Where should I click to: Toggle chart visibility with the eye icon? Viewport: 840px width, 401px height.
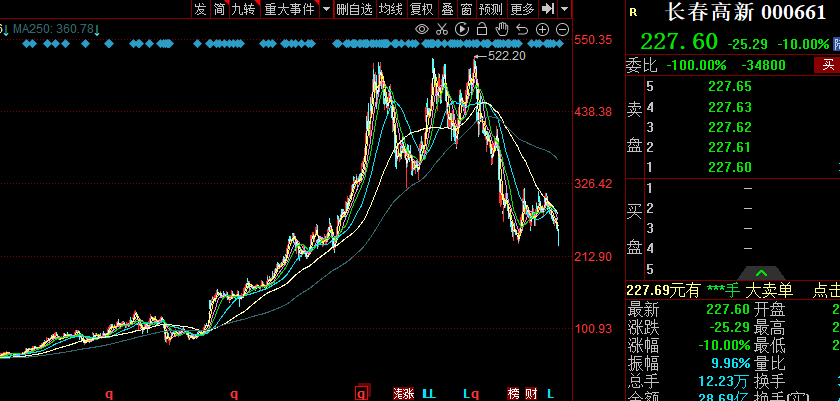pos(422,29)
